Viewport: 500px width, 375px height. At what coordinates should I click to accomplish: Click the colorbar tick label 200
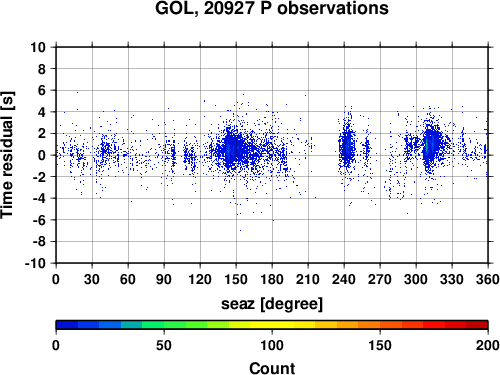click(x=488, y=345)
